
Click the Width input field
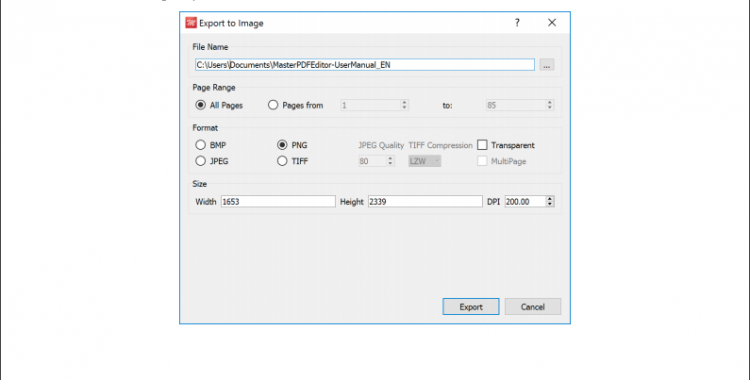point(278,201)
